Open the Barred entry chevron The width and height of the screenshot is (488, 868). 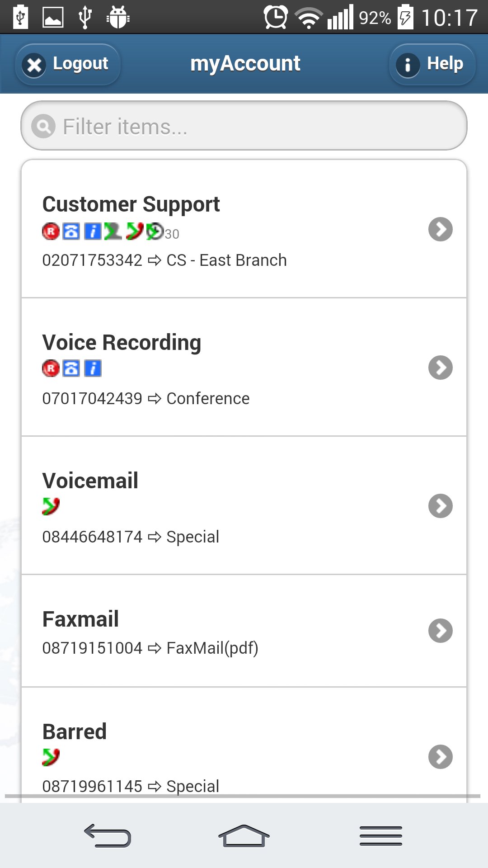[441, 757]
